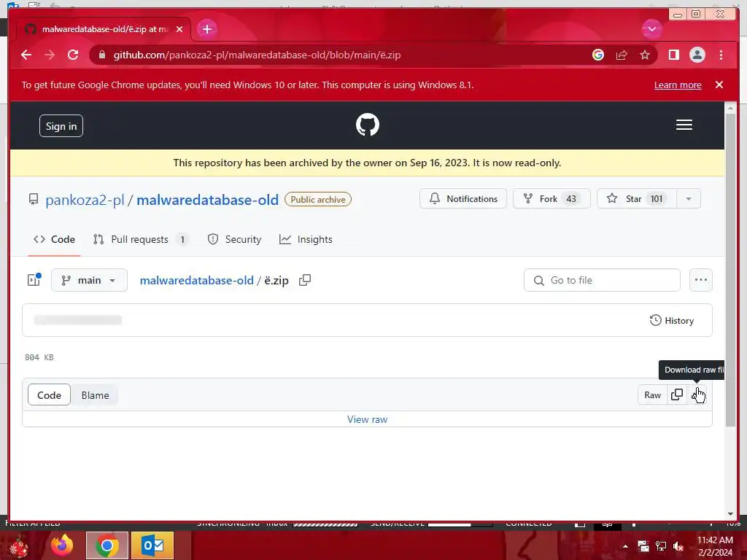The width and height of the screenshot is (747, 560).
Task: Switch to the Code tab
Action: coord(54,239)
